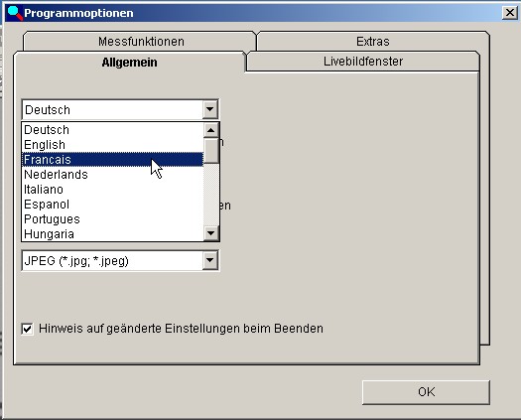Open the Extras tab

pyautogui.click(x=372, y=42)
